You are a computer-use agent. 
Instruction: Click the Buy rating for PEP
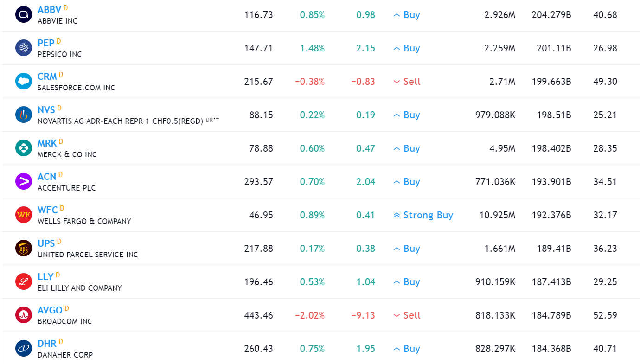point(407,48)
